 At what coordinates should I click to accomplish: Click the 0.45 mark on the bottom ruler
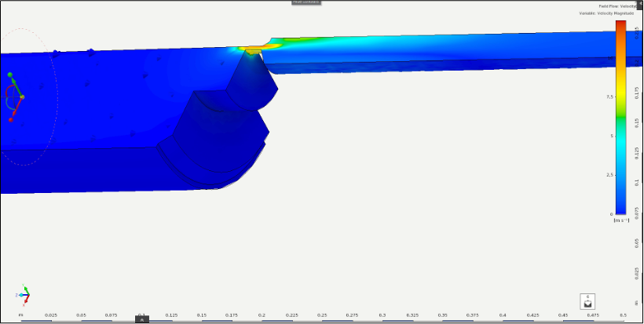click(x=563, y=315)
